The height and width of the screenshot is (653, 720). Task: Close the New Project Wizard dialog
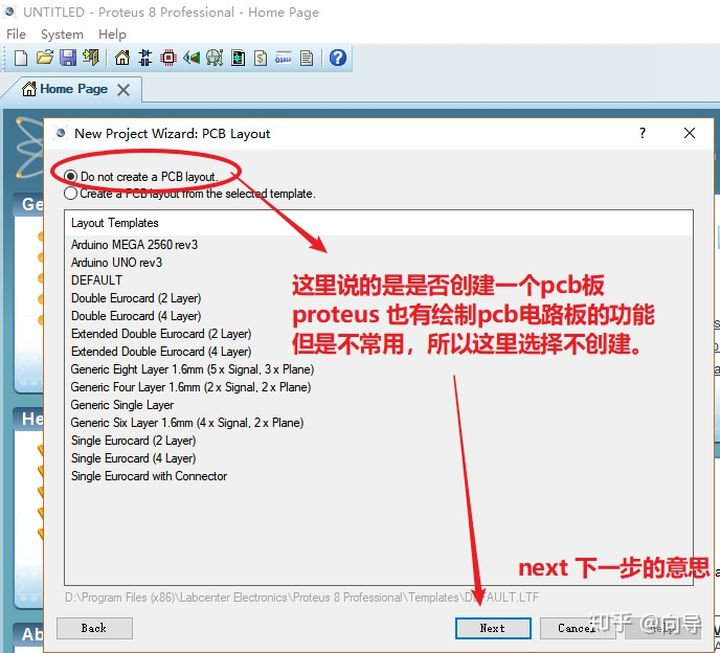tap(689, 133)
